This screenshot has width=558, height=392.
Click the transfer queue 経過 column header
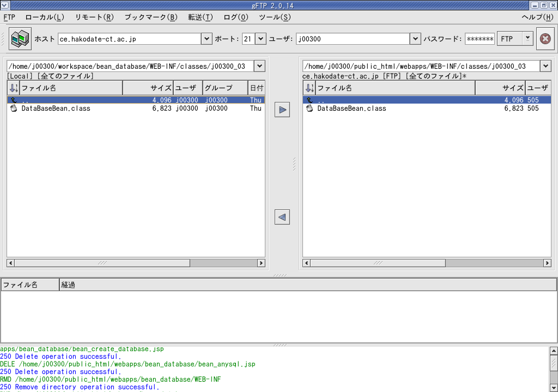pos(308,285)
